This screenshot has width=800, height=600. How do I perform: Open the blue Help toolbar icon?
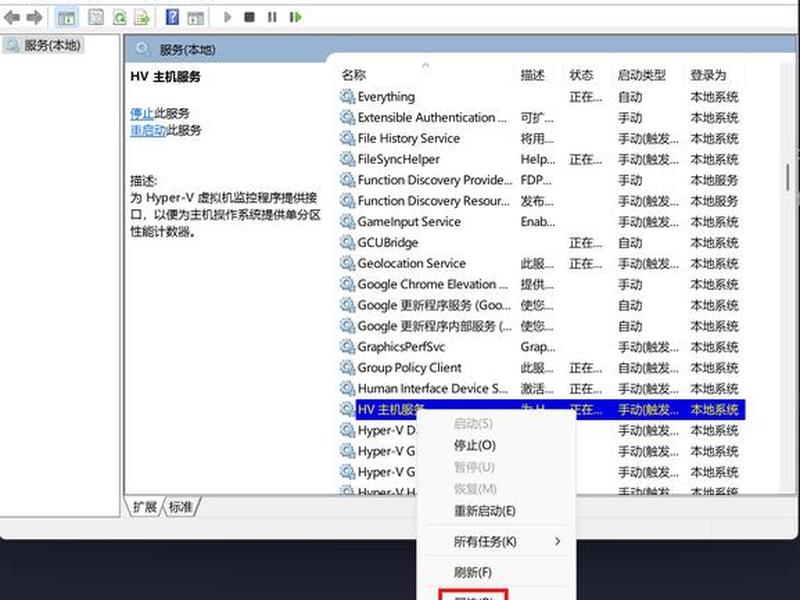172,17
